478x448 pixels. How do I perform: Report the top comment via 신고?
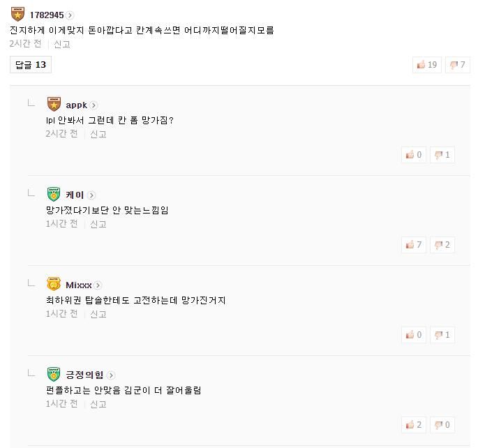(x=62, y=44)
